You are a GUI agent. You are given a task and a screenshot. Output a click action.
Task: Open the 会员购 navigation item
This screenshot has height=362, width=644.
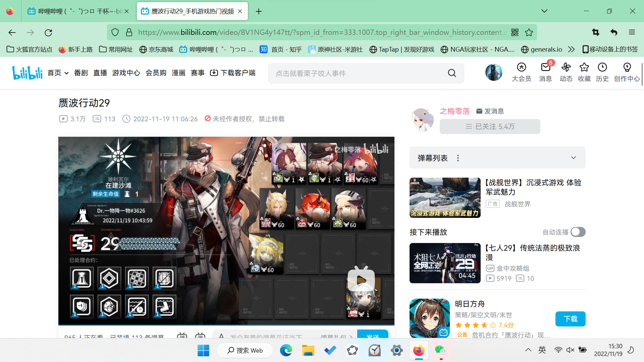coord(156,73)
